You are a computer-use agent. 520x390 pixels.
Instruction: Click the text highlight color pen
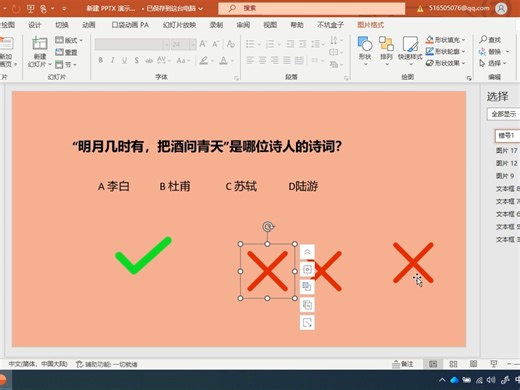coord(204,60)
